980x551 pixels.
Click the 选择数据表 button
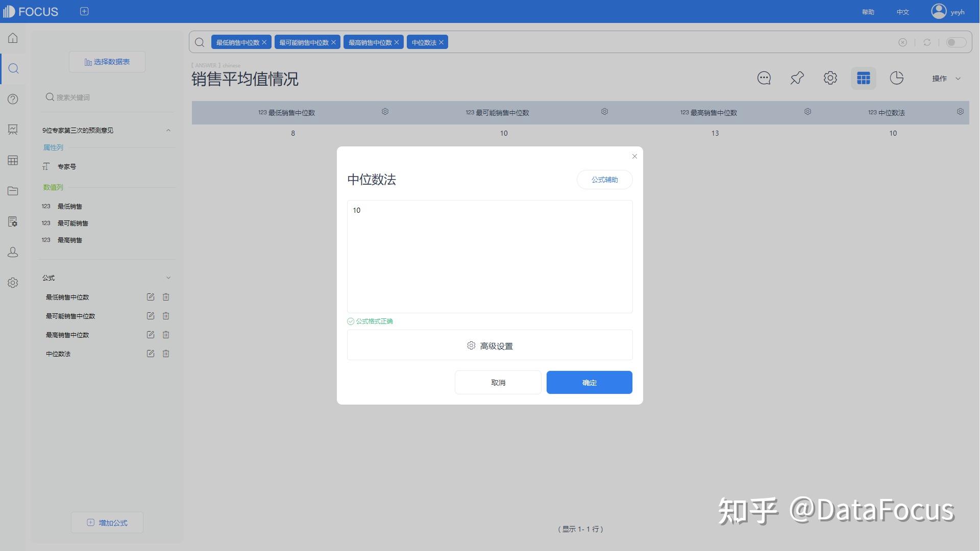(x=107, y=62)
